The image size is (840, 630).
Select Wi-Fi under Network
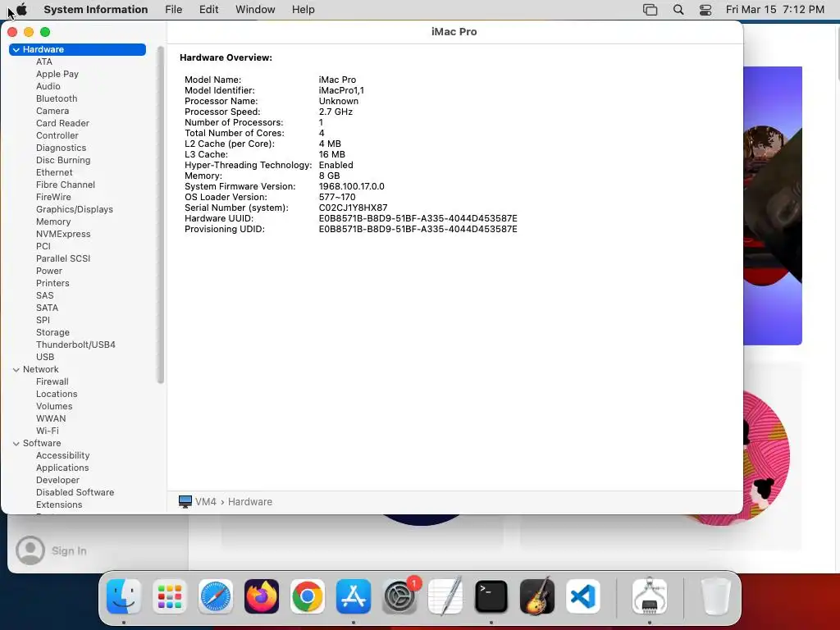(47, 431)
